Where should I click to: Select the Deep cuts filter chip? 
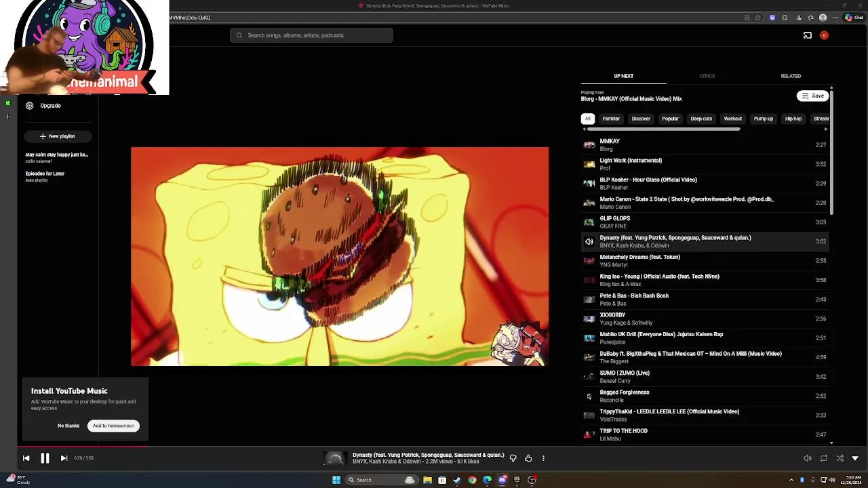coord(701,119)
